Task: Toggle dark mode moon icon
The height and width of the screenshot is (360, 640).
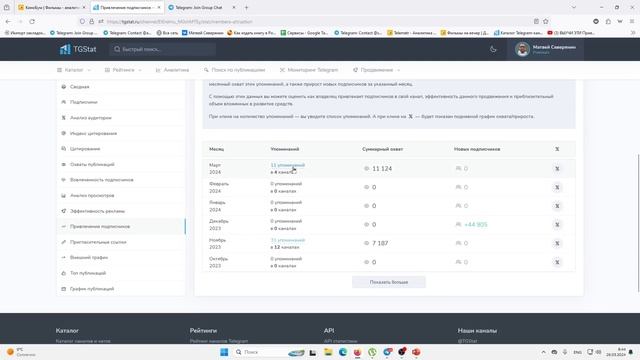Action: point(493,49)
